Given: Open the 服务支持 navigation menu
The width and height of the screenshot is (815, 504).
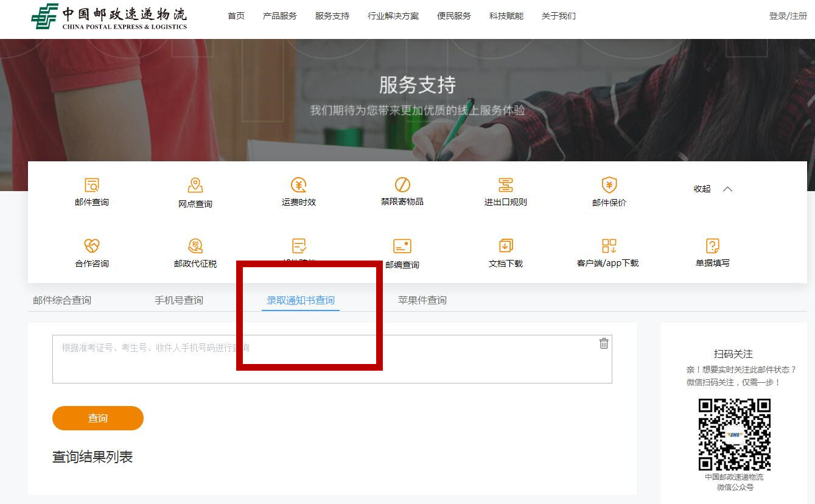Looking at the screenshot, I should pos(331,16).
